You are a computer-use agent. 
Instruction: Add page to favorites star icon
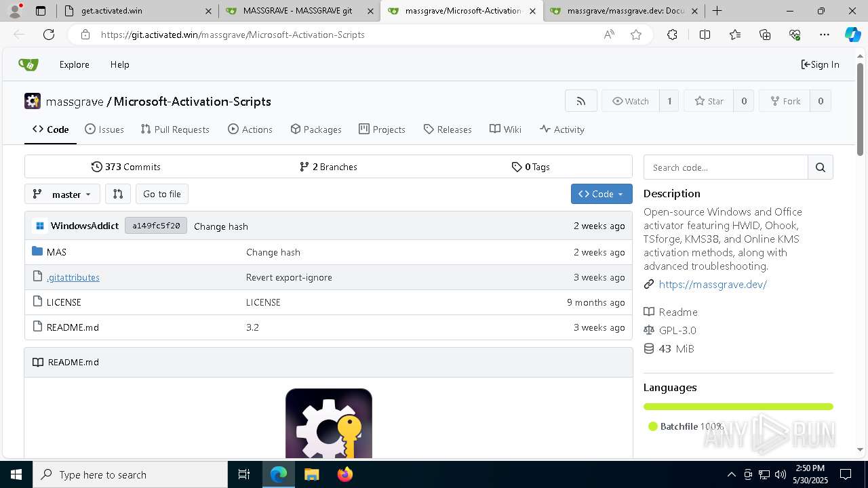pos(636,35)
